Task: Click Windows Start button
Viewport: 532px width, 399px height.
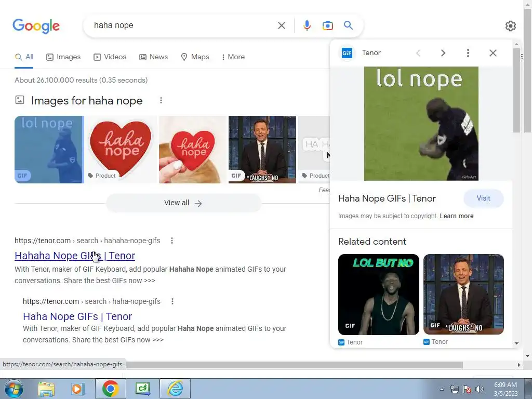Action: [14, 389]
